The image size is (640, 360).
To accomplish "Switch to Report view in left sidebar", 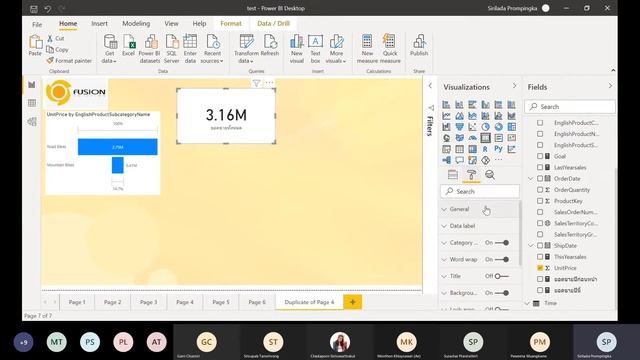I will point(32,84).
